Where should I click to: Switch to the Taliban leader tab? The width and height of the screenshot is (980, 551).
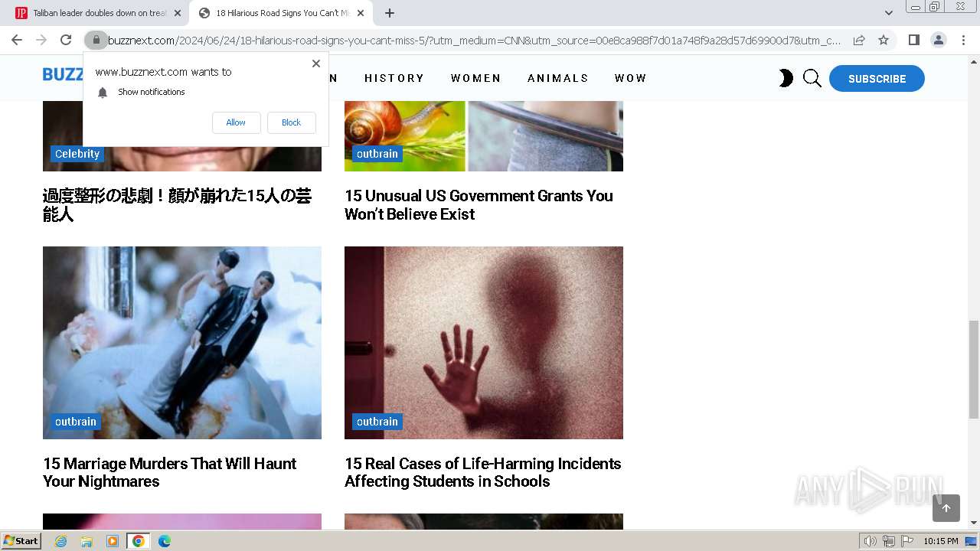tap(98, 13)
